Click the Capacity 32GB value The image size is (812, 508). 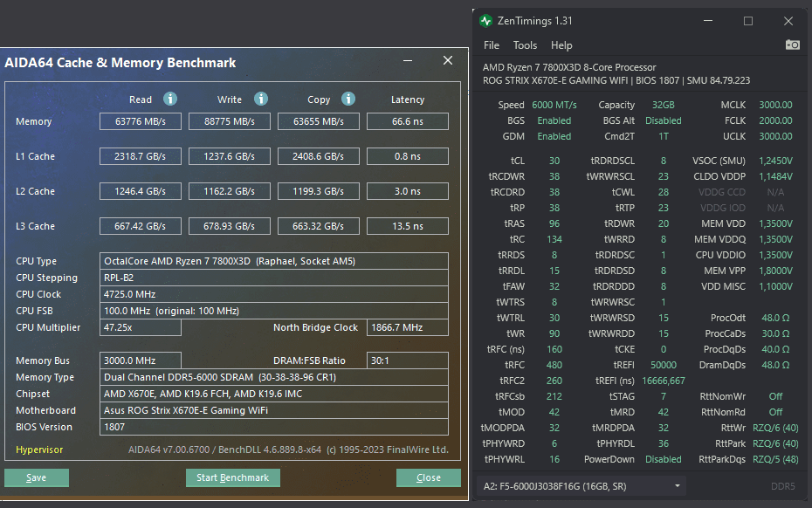click(x=664, y=105)
